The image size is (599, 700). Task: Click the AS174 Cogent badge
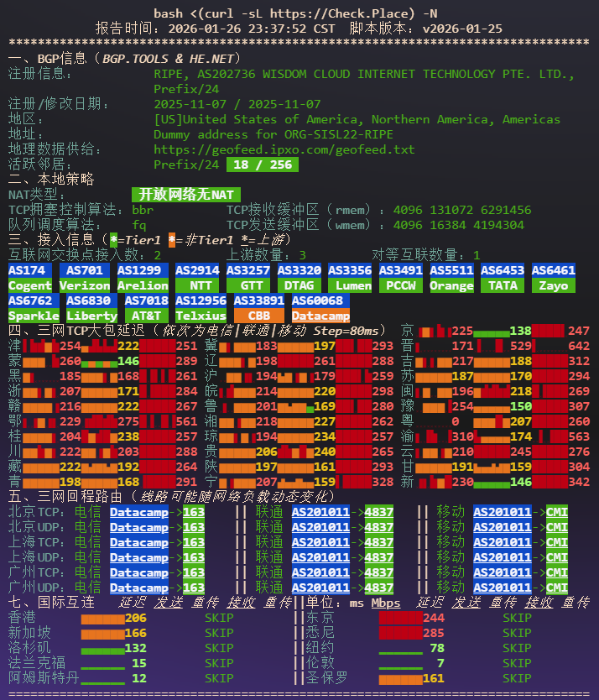point(30,278)
